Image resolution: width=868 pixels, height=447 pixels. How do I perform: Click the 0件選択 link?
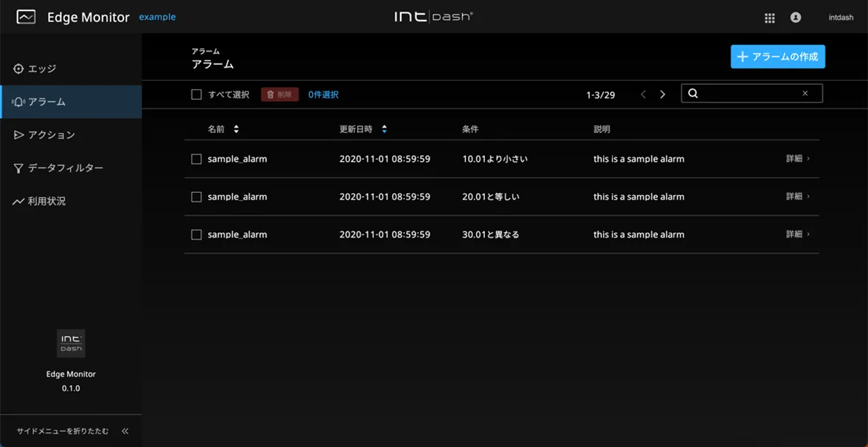point(323,95)
